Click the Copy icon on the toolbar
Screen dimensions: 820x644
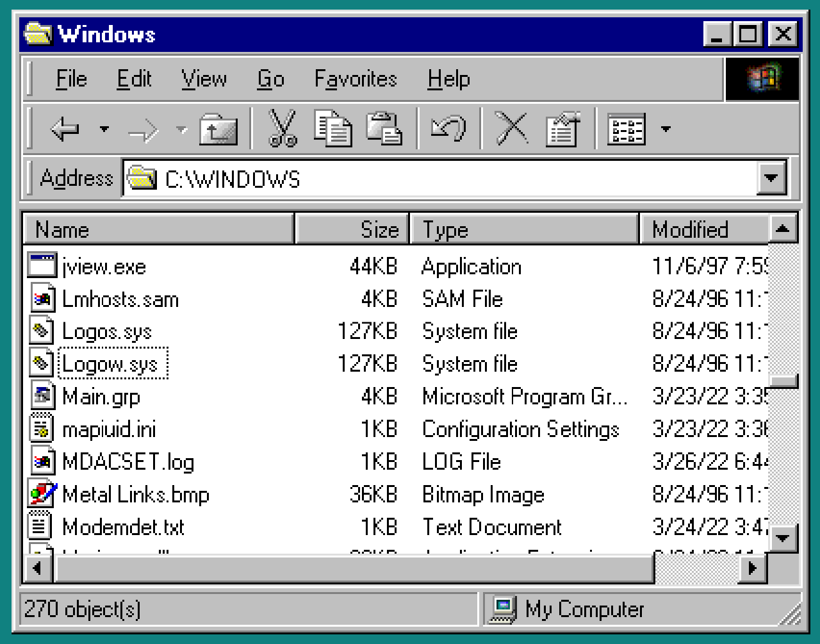(x=334, y=128)
